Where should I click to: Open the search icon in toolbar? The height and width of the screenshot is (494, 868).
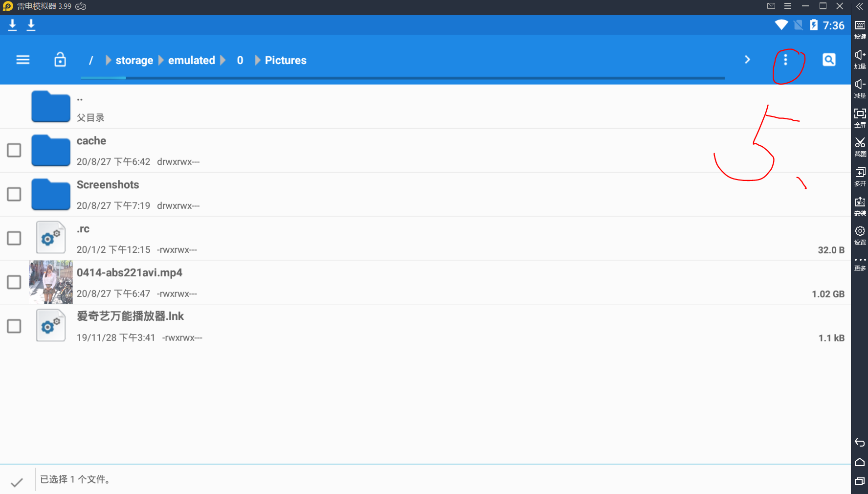(829, 60)
